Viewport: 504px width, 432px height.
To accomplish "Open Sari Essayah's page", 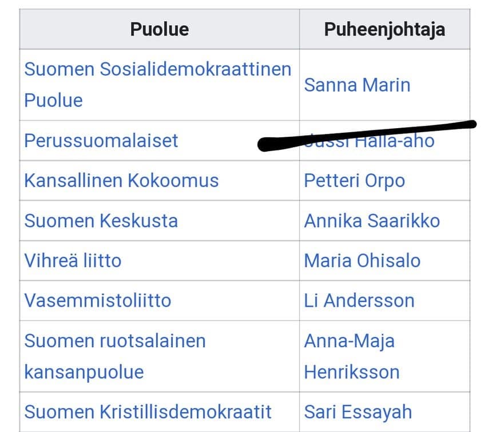I will coord(358,413).
